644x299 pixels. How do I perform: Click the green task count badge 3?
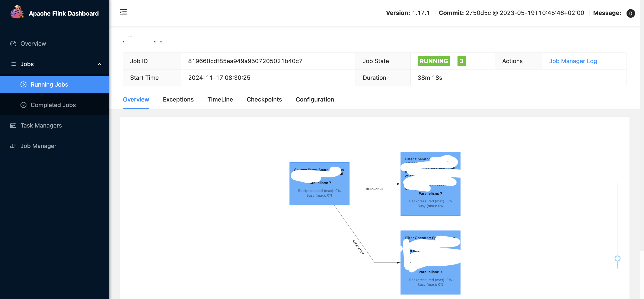point(462,61)
